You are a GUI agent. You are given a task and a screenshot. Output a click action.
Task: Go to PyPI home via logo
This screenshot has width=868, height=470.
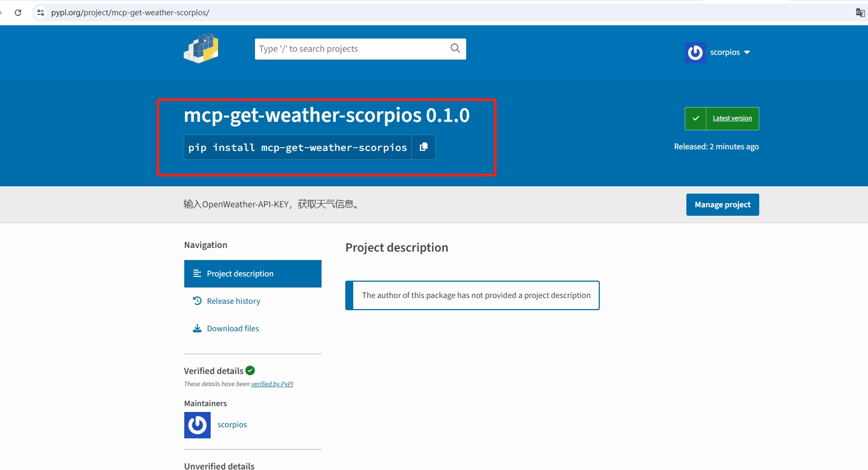[x=201, y=49]
